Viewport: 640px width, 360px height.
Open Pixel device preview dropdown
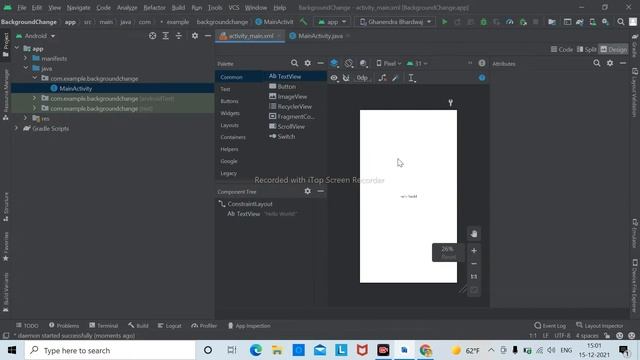(389, 63)
